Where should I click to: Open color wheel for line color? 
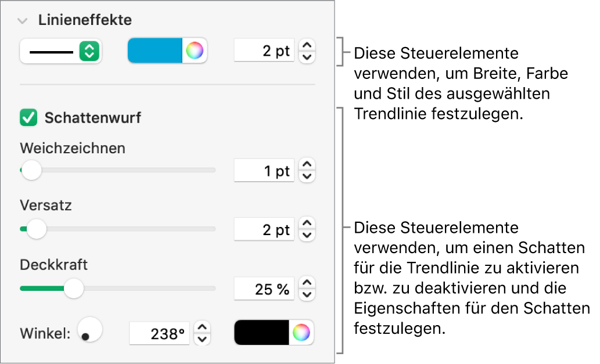click(195, 51)
